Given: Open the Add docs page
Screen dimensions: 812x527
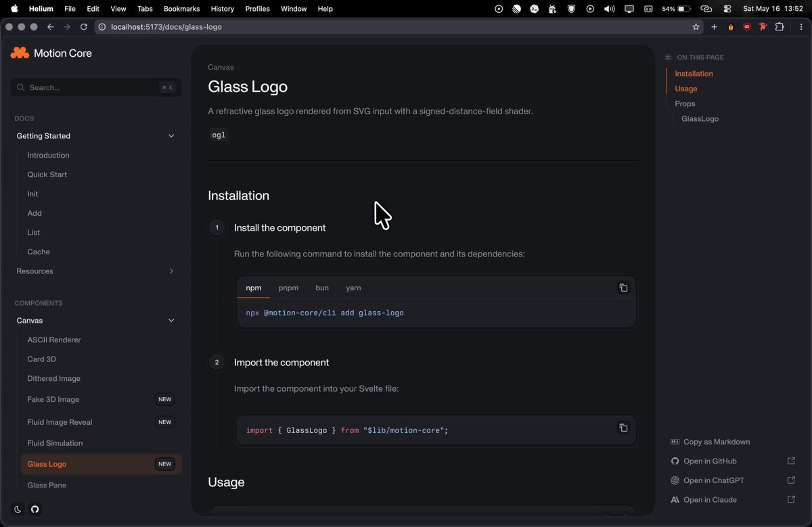Looking at the screenshot, I should tap(35, 213).
